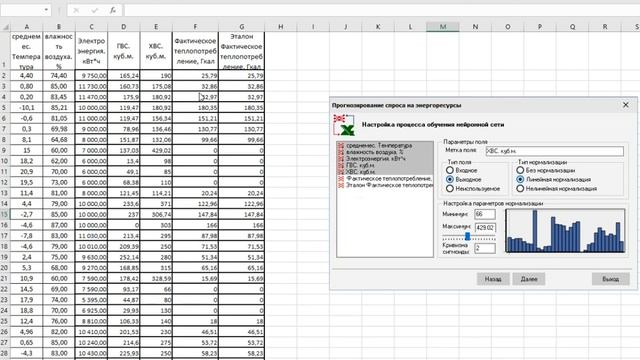Select column header D
The width and height of the screenshot is (640, 360).
pyautogui.click(x=124, y=27)
